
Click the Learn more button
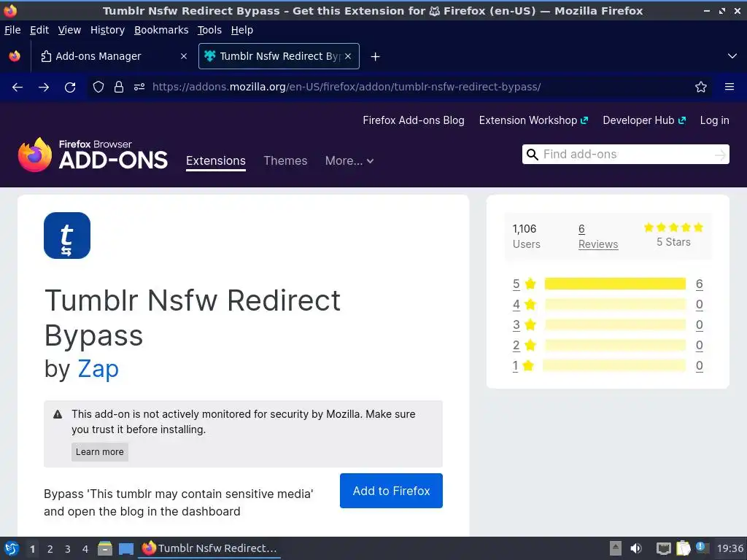[x=99, y=452]
